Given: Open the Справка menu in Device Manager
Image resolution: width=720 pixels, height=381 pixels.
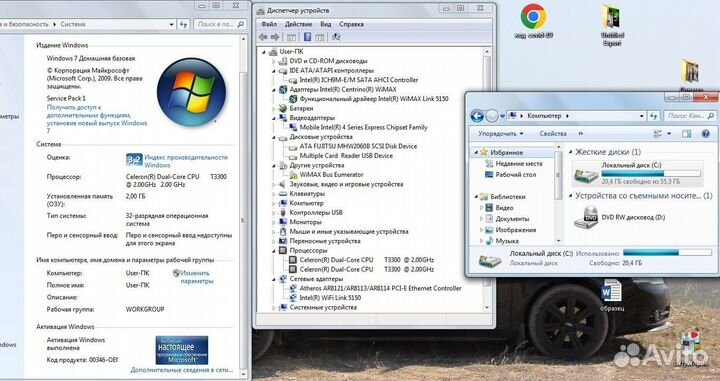Looking at the screenshot, I should coord(351,24).
